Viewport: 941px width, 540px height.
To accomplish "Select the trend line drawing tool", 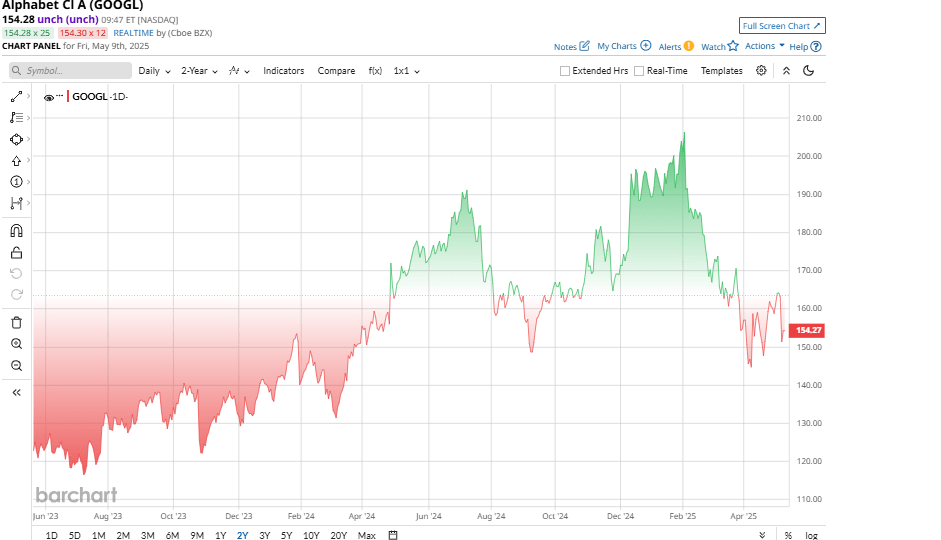I will (16, 97).
